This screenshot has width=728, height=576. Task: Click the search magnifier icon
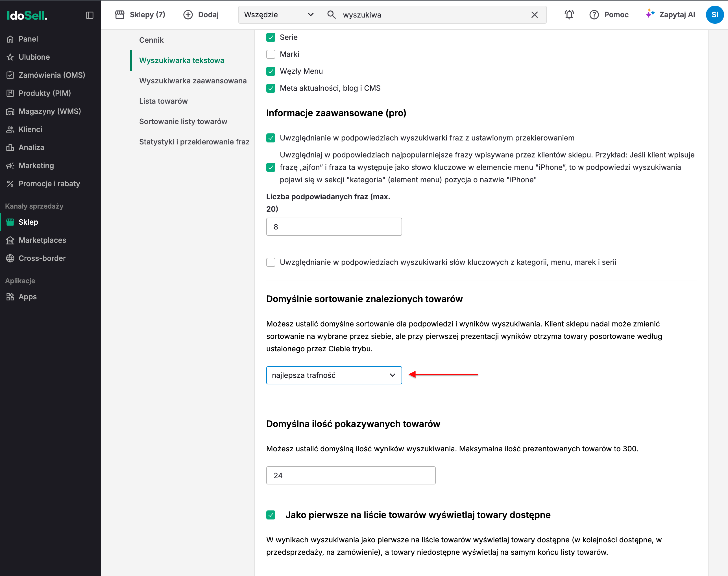pos(332,14)
